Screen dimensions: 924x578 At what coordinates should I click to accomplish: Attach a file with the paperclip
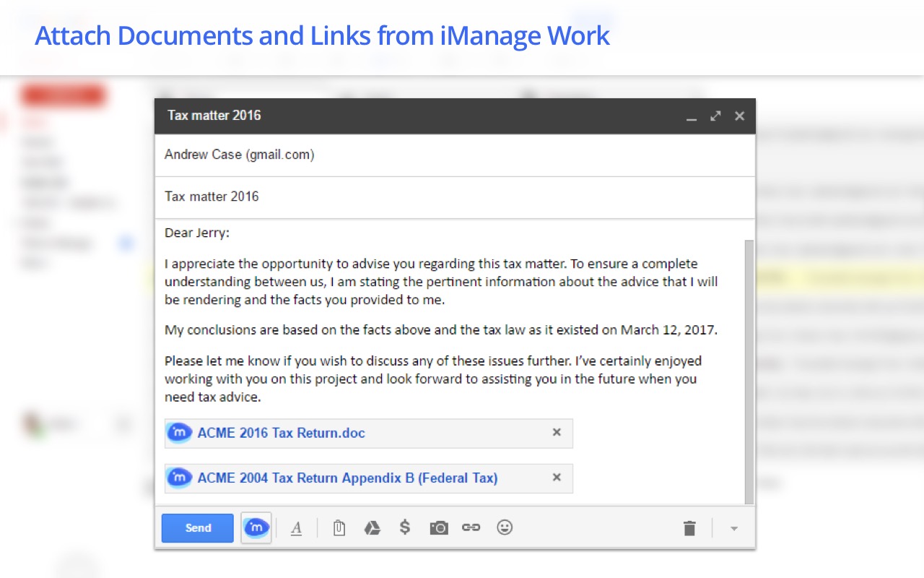(339, 527)
